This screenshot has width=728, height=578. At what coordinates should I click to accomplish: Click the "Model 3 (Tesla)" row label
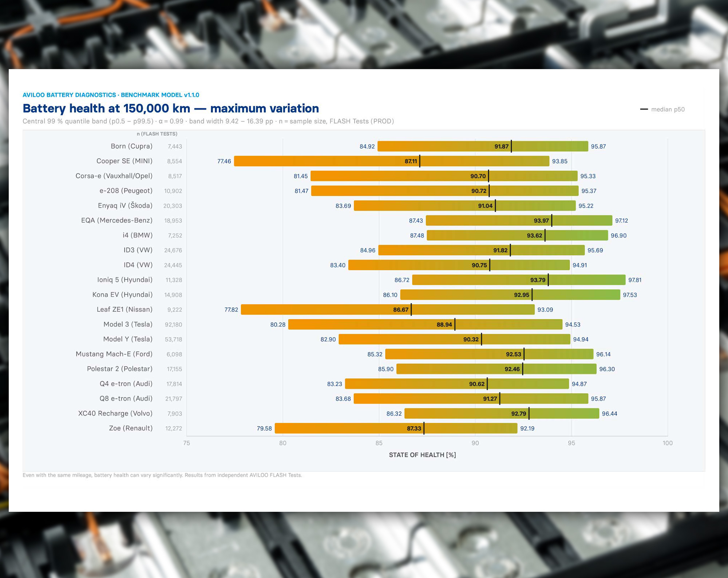tap(128, 324)
